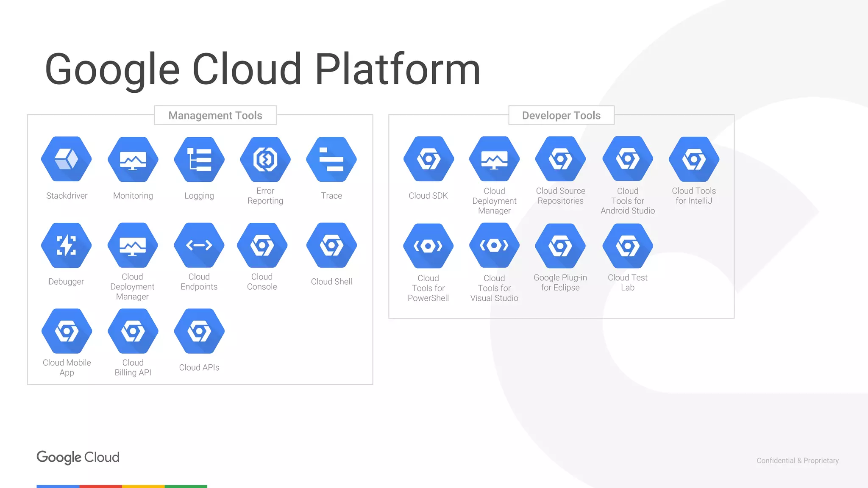This screenshot has height=488, width=868.
Task: Click the Cloud Tools for PowerShell label
Action: pos(428,288)
